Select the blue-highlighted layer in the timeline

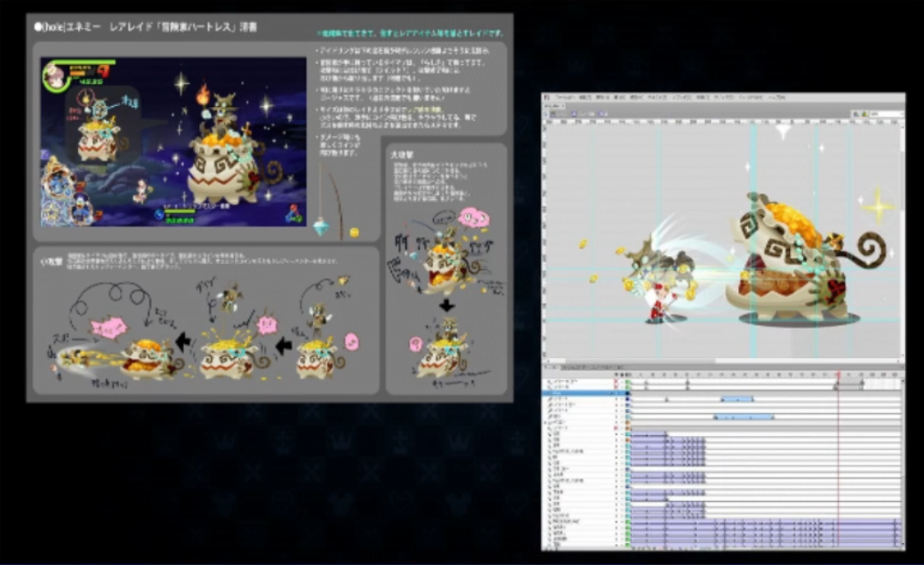(x=585, y=393)
